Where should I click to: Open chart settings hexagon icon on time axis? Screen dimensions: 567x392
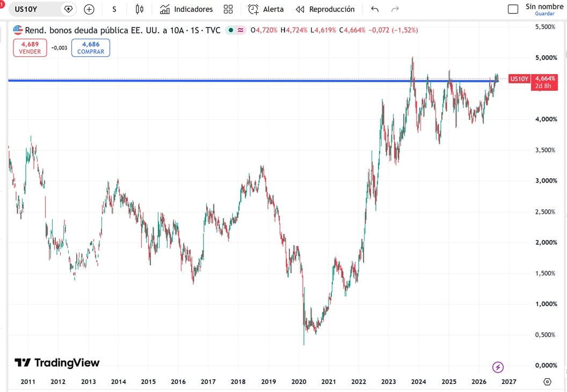click(x=548, y=382)
